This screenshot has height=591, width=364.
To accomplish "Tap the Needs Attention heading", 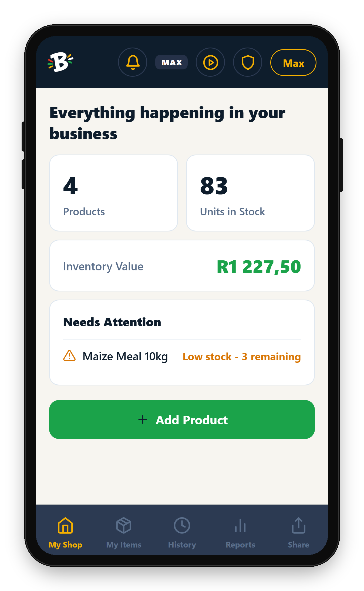I will click(112, 322).
